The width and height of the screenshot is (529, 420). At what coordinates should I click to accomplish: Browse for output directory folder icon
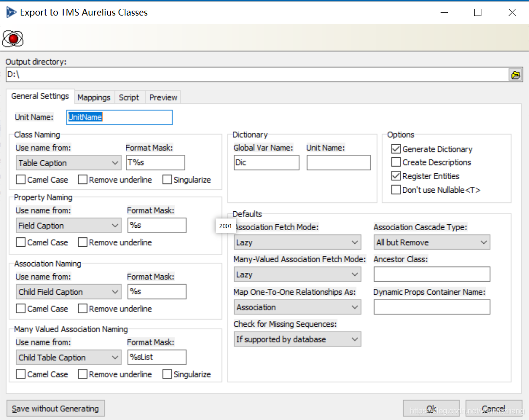tap(515, 75)
